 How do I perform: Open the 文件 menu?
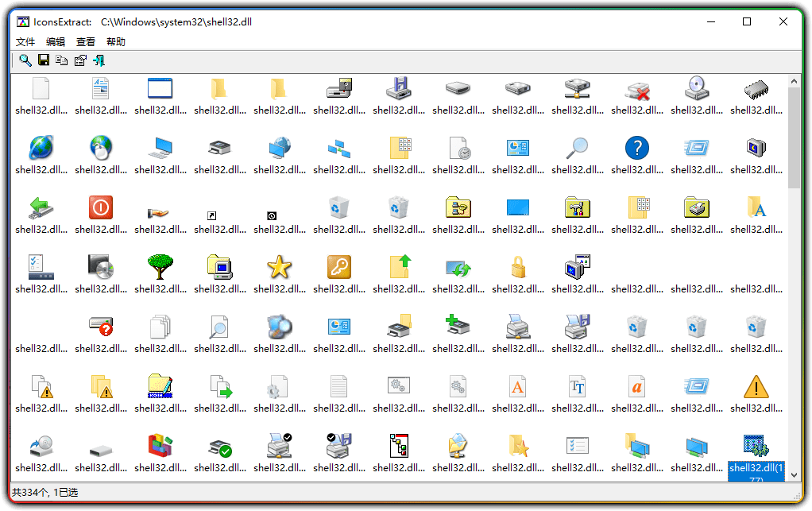coord(25,42)
